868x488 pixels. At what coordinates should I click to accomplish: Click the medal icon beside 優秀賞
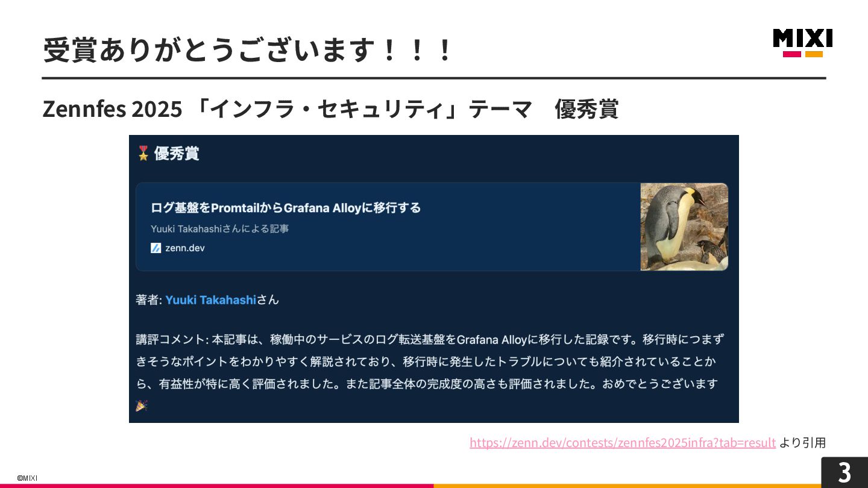click(143, 153)
